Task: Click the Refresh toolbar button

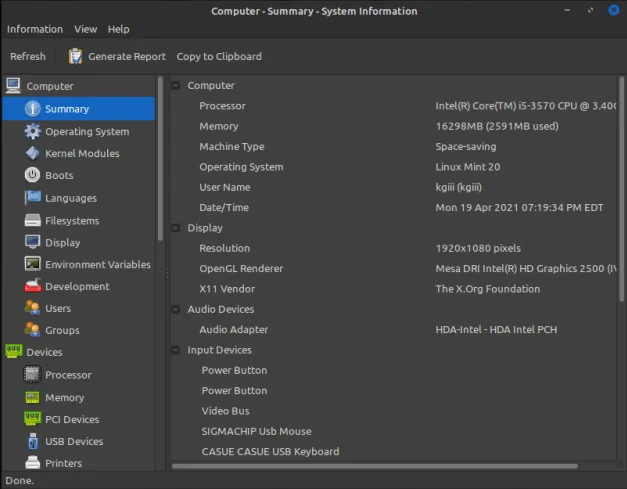Action: click(28, 56)
